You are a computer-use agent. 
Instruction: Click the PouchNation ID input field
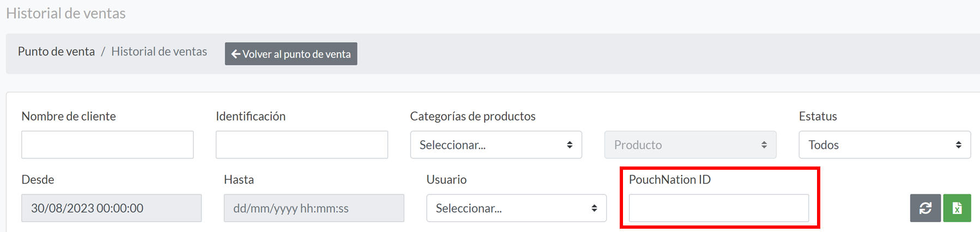[x=719, y=208]
